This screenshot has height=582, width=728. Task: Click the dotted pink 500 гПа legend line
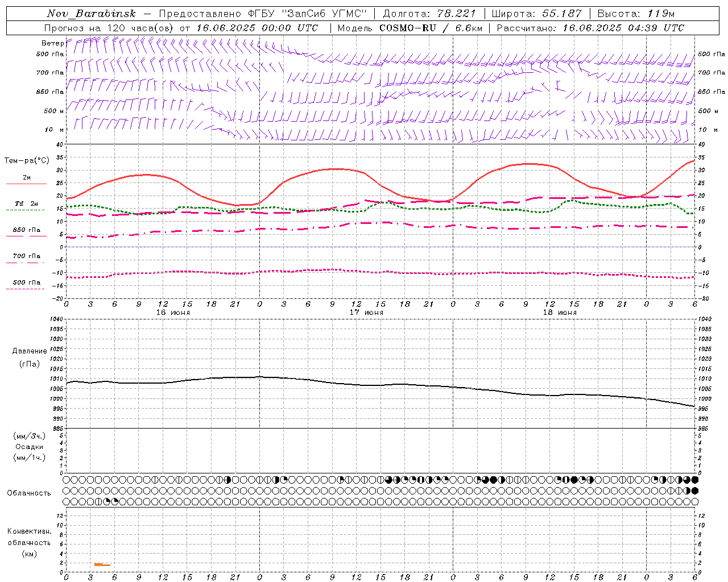(x=25, y=289)
